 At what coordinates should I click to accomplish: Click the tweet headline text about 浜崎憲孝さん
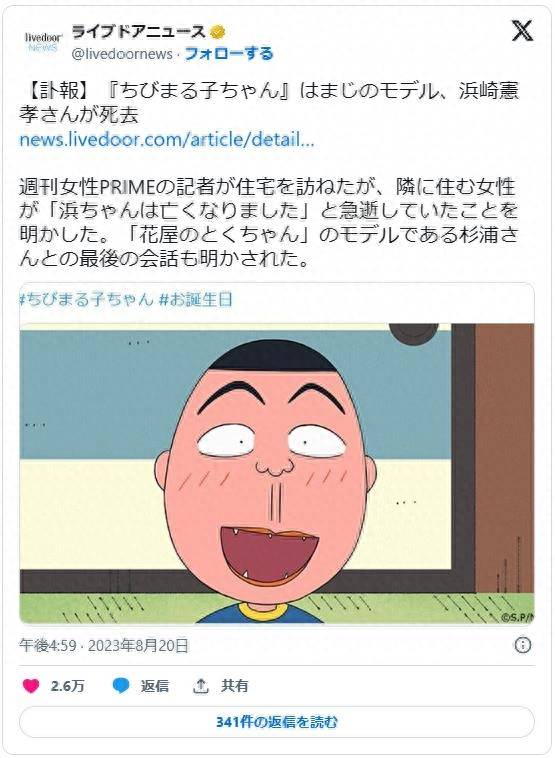tap(269, 102)
